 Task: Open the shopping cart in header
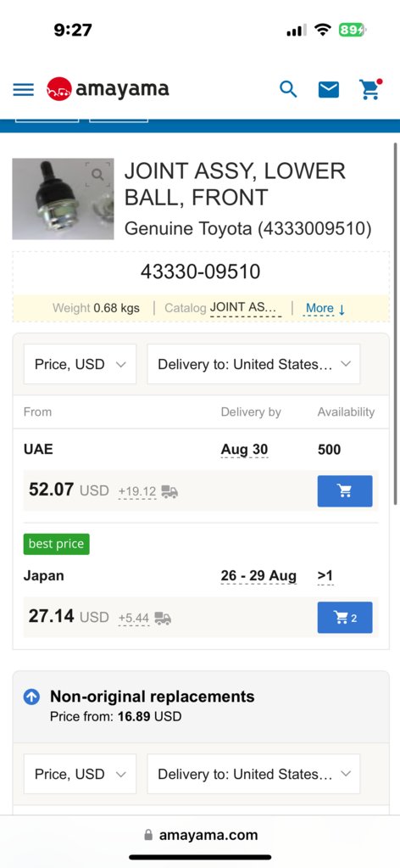pyautogui.click(x=370, y=89)
